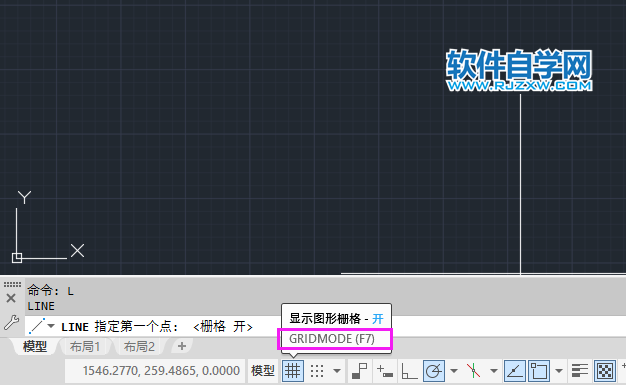Screen dimensions: 626x385
Task: Toggle snap mode dotted grid icon
Action: click(x=317, y=371)
